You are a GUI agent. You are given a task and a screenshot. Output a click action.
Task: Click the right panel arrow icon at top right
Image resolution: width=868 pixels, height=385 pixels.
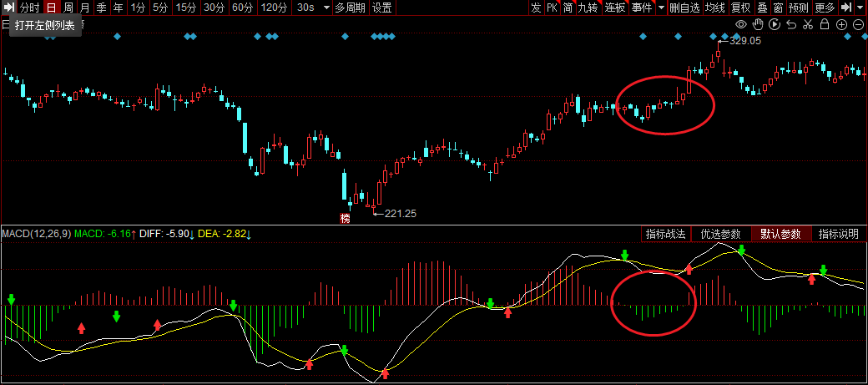coord(845,8)
